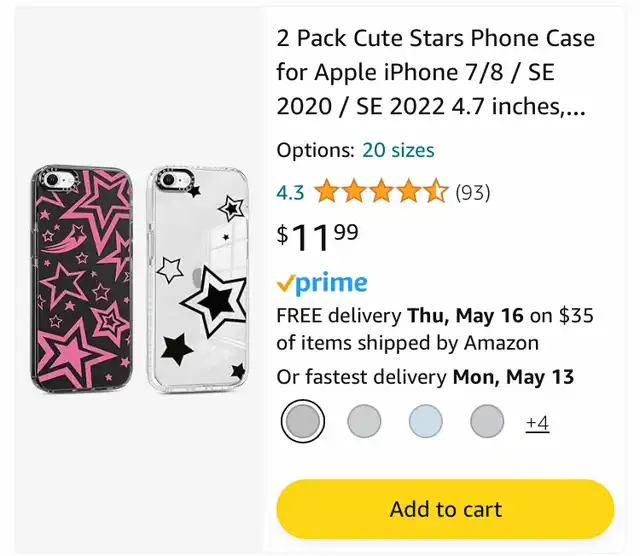Screen dimensions: 640x556
Task: Click the blue Prime logo
Action: tap(322, 282)
